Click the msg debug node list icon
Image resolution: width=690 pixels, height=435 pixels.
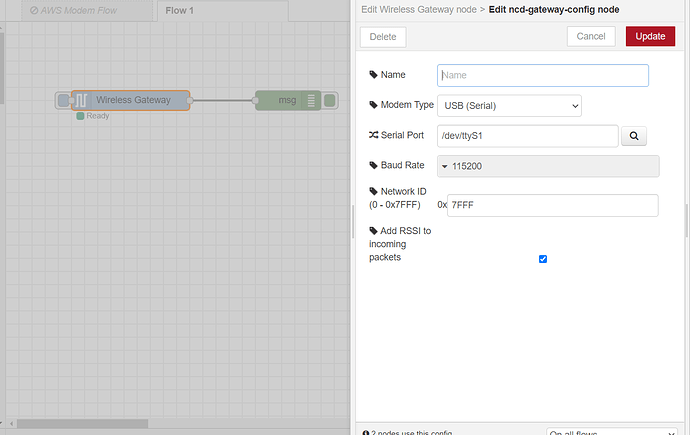[x=311, y=100]
